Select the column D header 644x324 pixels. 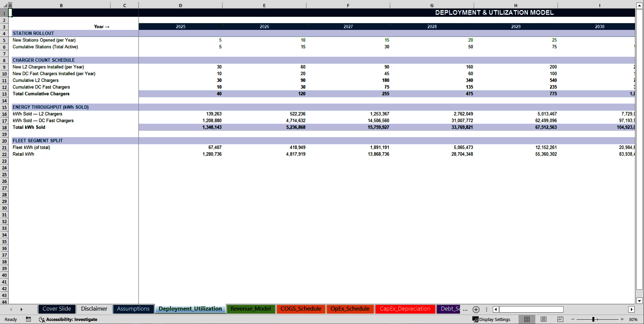(x=180, y=5)
